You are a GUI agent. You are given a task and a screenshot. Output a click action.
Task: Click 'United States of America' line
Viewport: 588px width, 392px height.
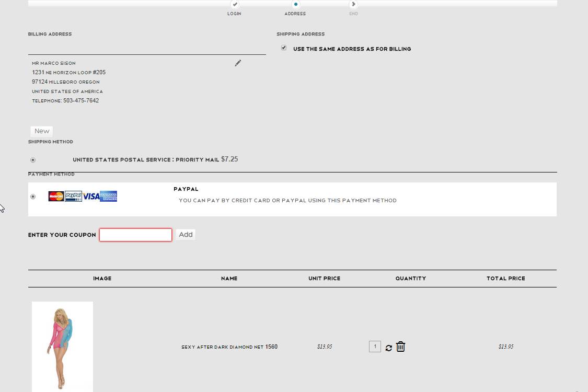[x=67, y=91]
